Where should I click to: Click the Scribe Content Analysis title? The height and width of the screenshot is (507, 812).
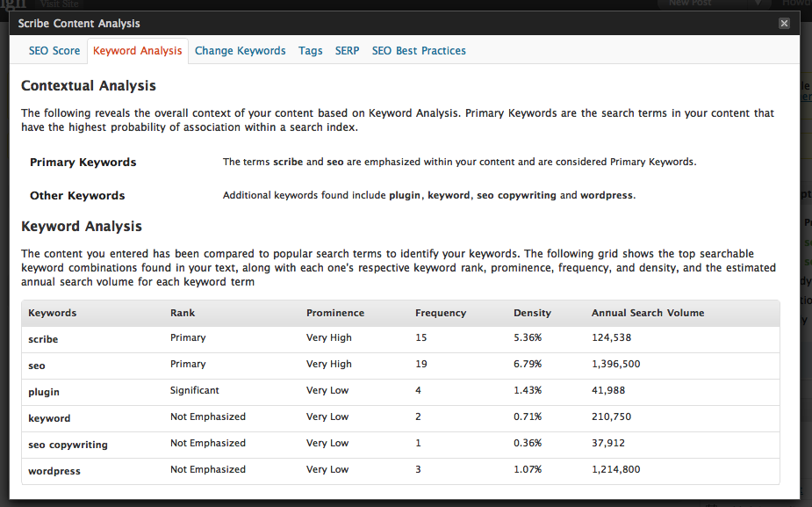click(x=79, y=24)
